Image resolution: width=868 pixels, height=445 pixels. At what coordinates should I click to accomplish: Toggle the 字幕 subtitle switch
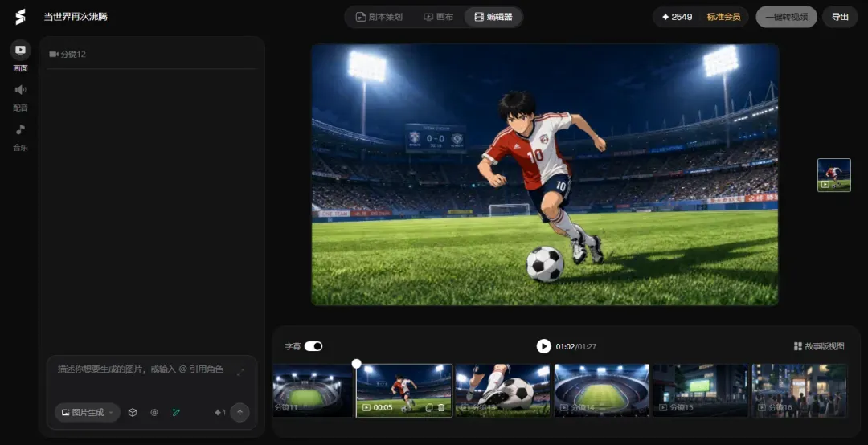(x=313, y=346)
